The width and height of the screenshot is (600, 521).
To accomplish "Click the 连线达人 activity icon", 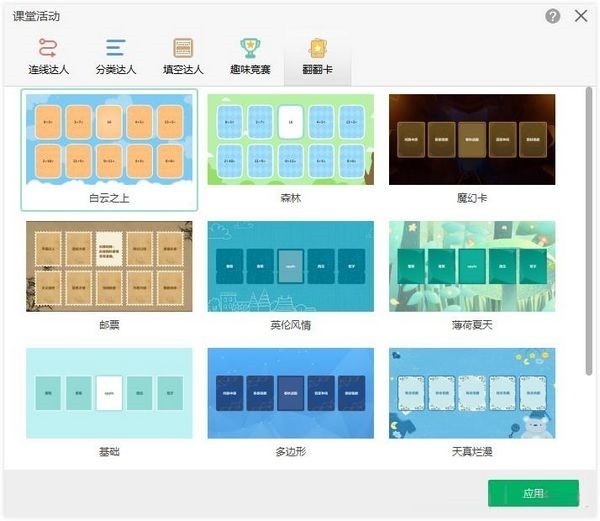I will tap(48, 47).
